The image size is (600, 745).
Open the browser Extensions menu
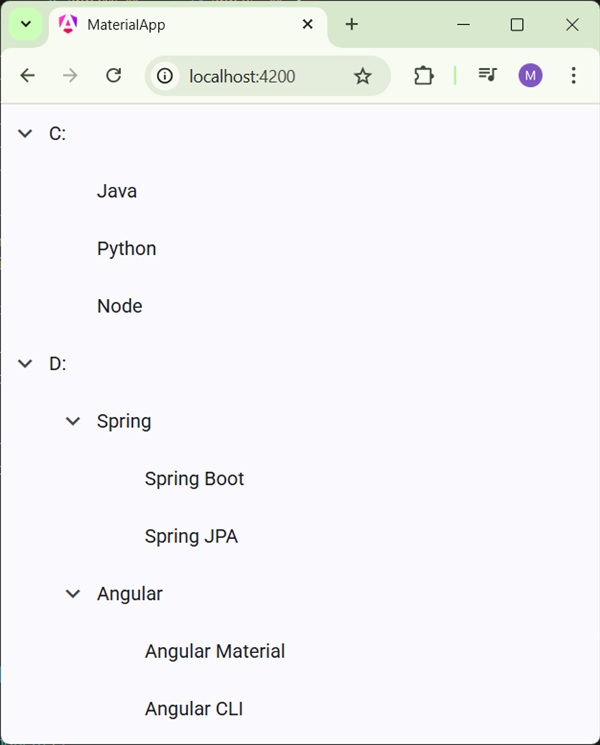point(424,76)
